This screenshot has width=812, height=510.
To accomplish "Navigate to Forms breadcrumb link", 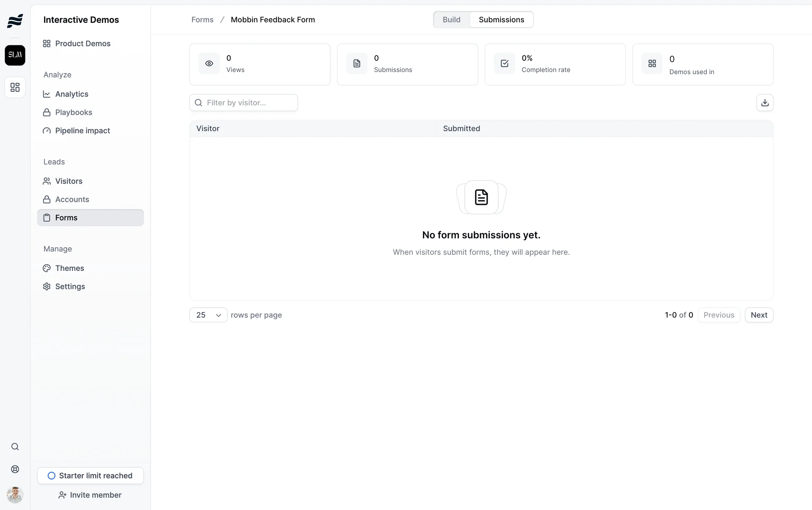I will [202, 19].
